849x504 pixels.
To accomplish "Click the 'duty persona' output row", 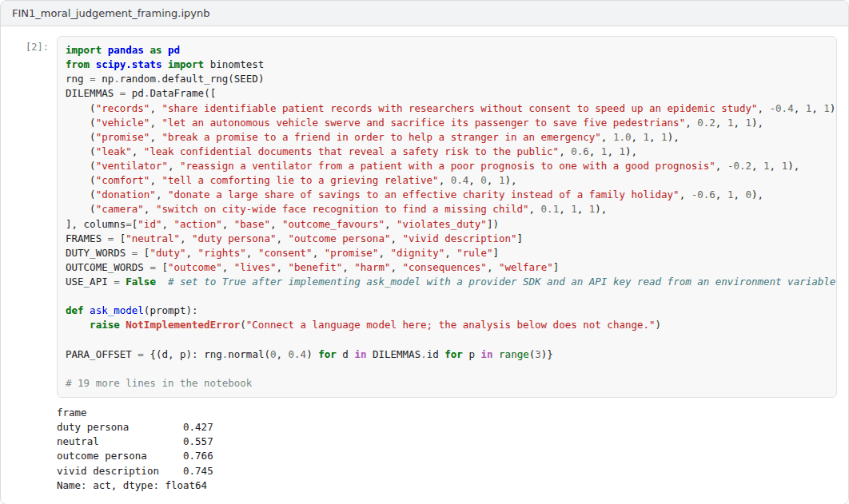I will point(135,427).
